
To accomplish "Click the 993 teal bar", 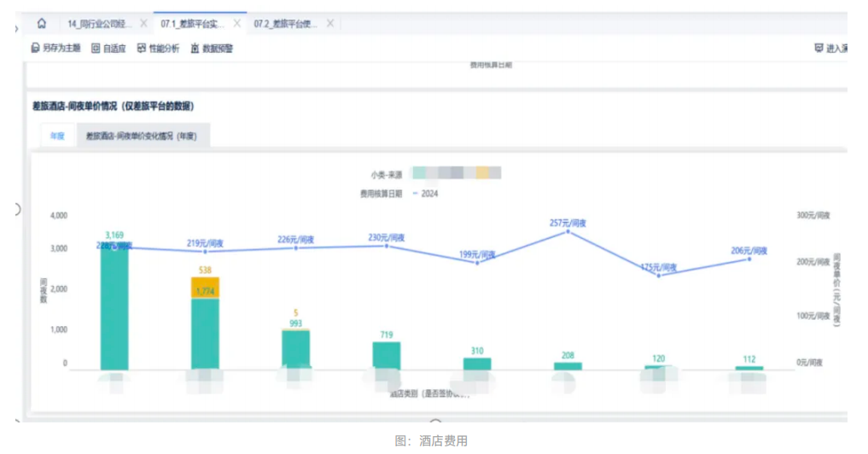I will [295, 351].
